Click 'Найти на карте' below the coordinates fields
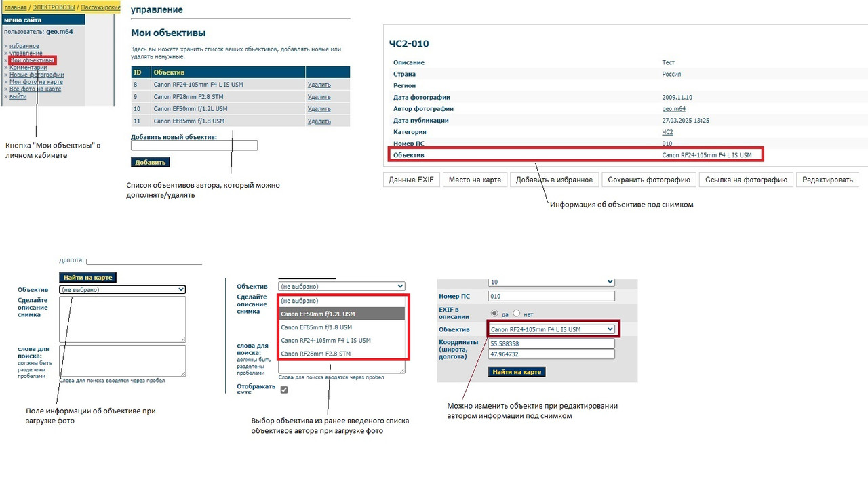This screenshot has height=479, width=868. [517, 372]
